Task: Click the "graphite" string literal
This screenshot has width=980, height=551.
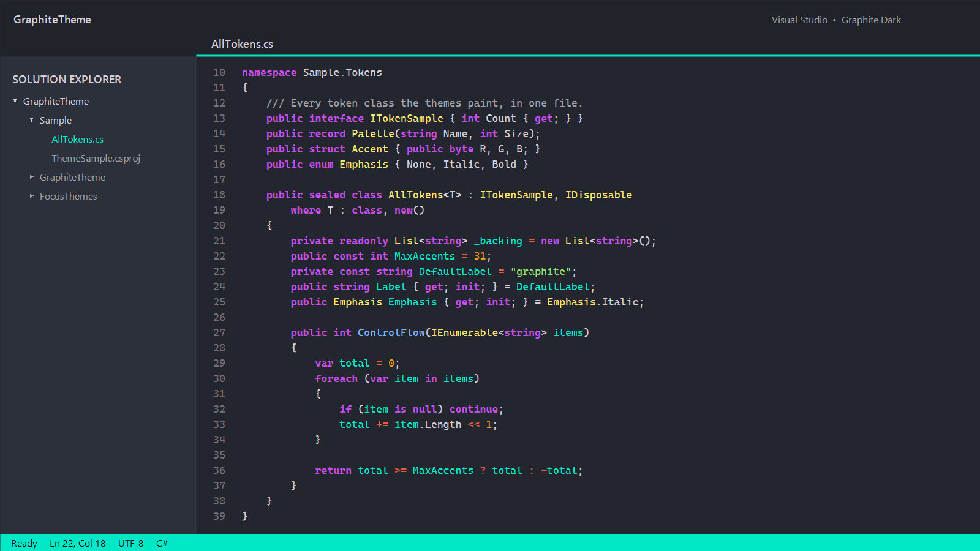Action: [x=541, y=271]
